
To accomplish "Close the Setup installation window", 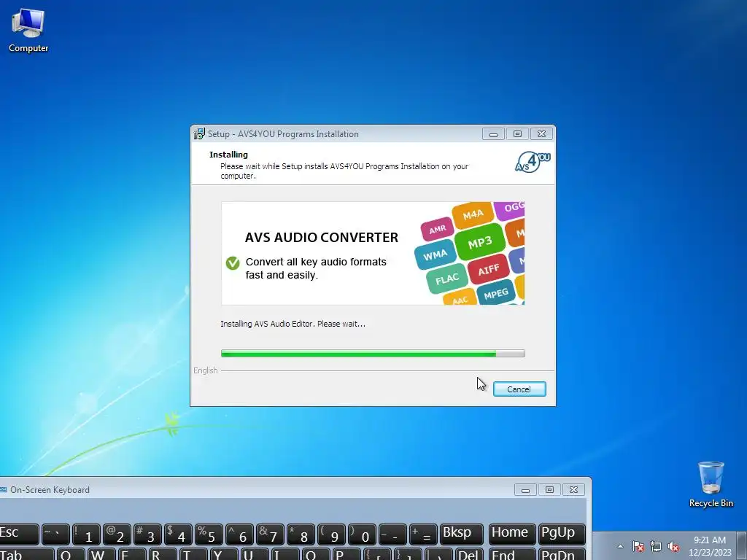I will click(x=542, y=134).
